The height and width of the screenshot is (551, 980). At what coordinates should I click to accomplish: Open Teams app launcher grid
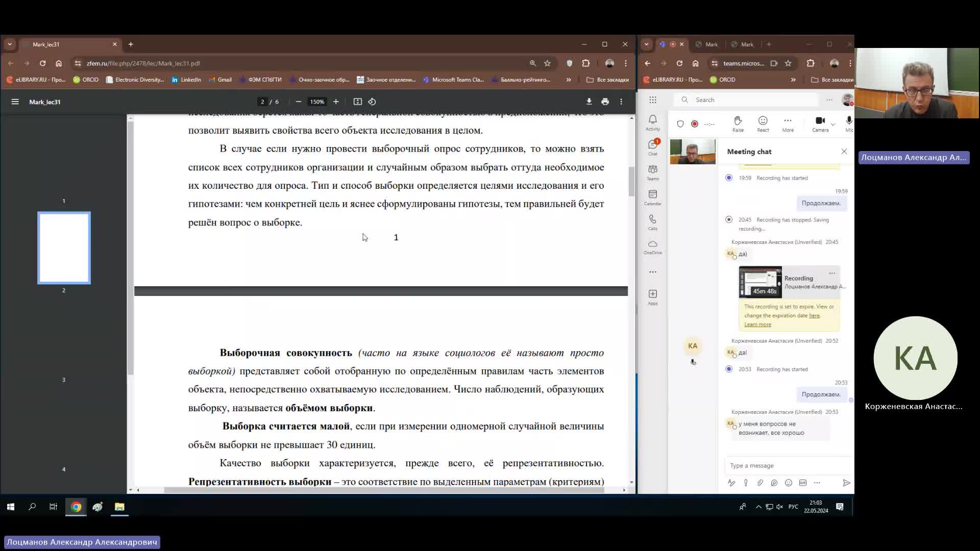[653, 100]
